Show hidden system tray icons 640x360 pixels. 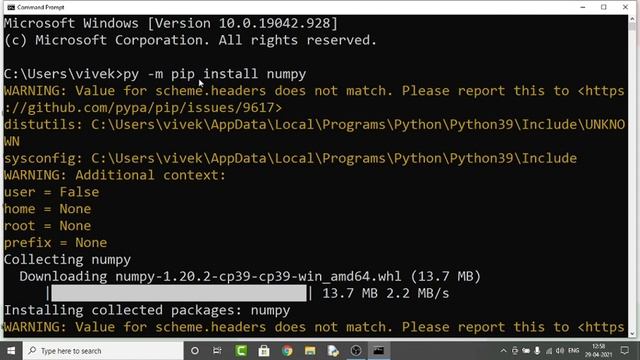503,351
